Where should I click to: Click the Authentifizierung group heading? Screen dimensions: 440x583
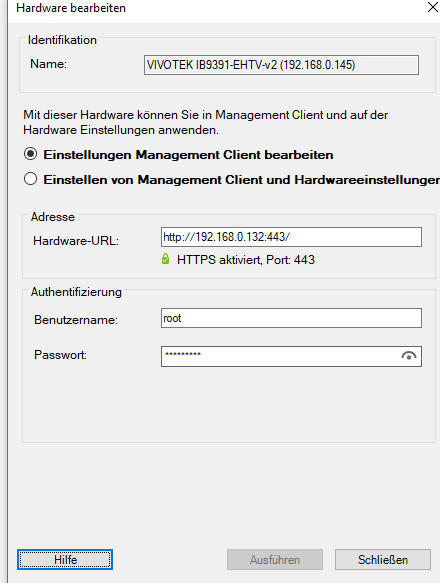tap(76, 292)
